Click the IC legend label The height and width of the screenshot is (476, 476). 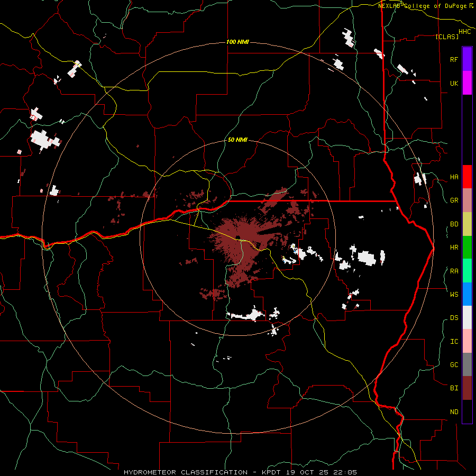pos(454,342)
